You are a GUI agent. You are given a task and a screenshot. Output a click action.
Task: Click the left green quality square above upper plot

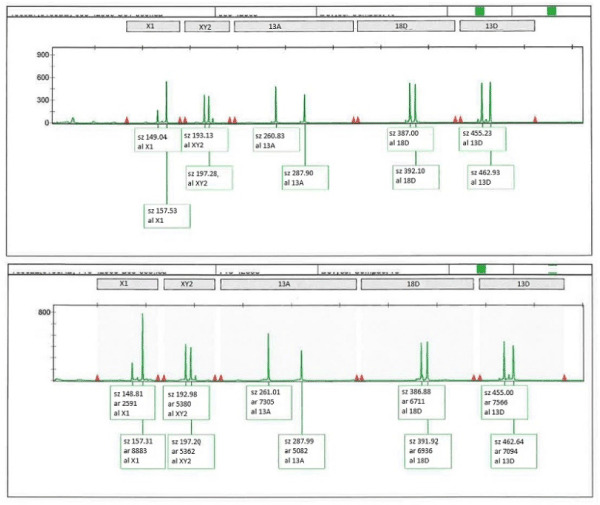click(x=480, y=10)
